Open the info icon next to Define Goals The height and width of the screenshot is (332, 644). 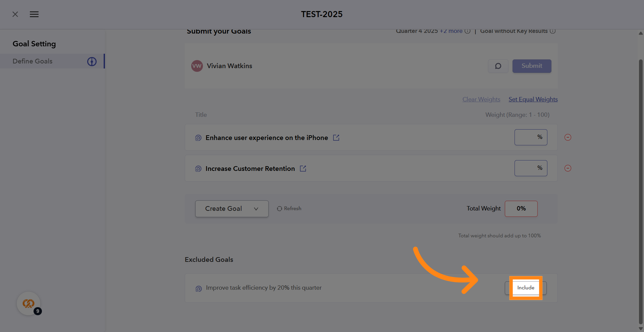tap(92, 61)
